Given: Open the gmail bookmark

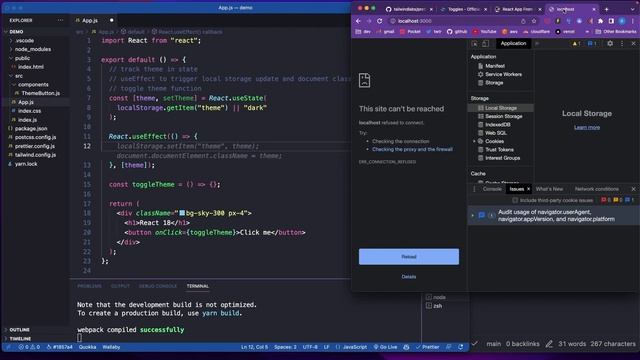Looking at the screenshot, I should [385, 31].
